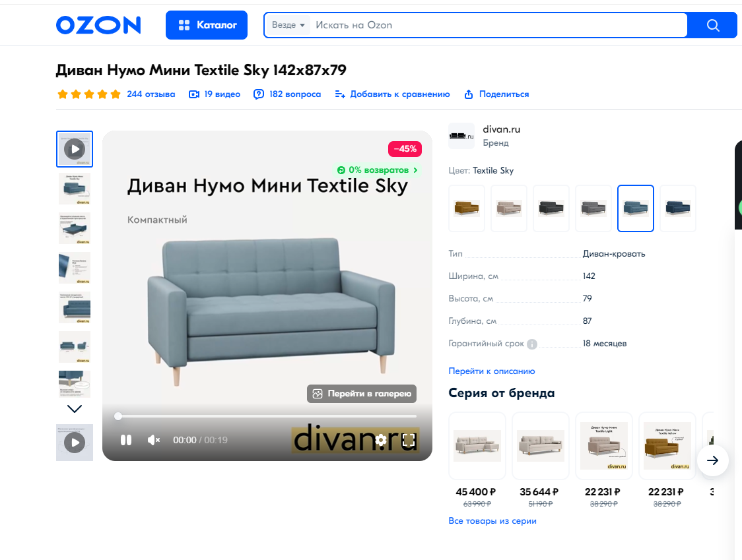
Task: Select the dark navy sofa color
Action: click(678, 208)
